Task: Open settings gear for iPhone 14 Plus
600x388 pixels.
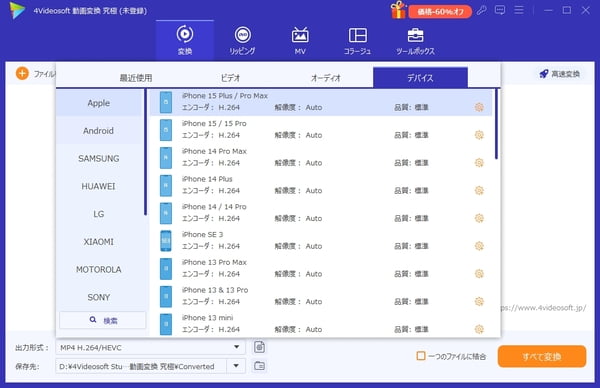Action: point(479,190)
